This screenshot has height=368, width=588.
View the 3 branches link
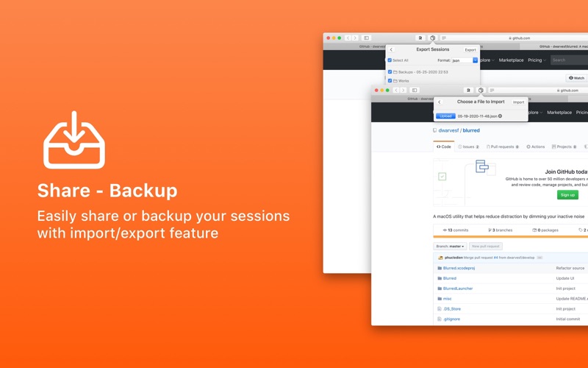[501, 230]
